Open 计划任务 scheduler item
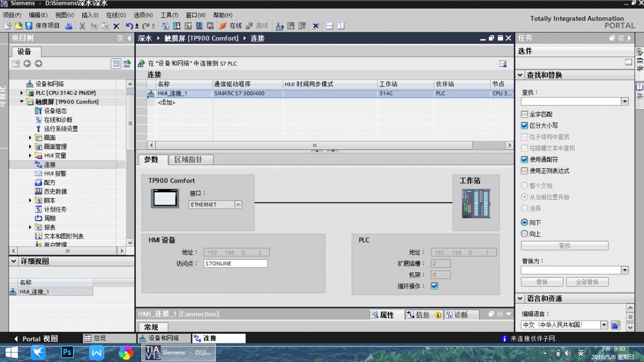 pyautogui.click(x=55, y=209)
